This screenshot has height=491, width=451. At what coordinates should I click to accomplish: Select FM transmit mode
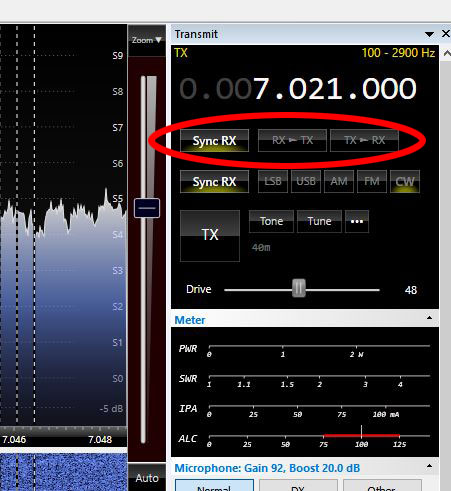tap(372, 181)
